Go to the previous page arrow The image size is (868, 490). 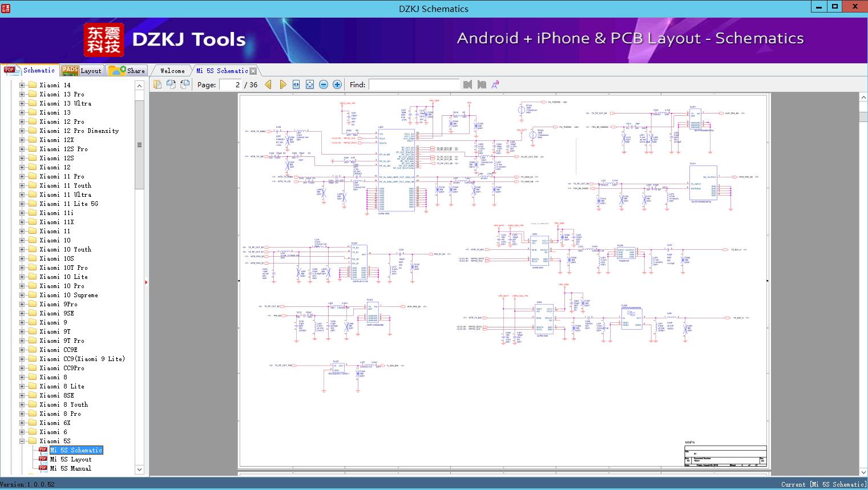pos(268,84)
